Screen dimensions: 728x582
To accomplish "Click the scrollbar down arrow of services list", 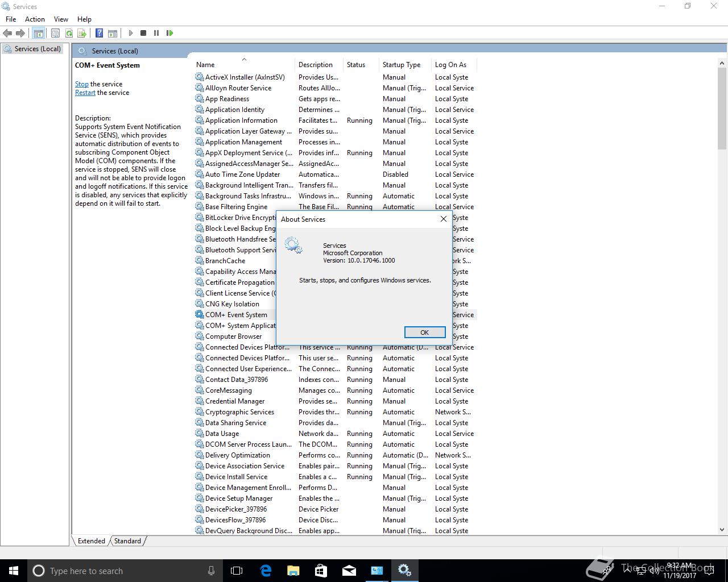I will point(722,529).
